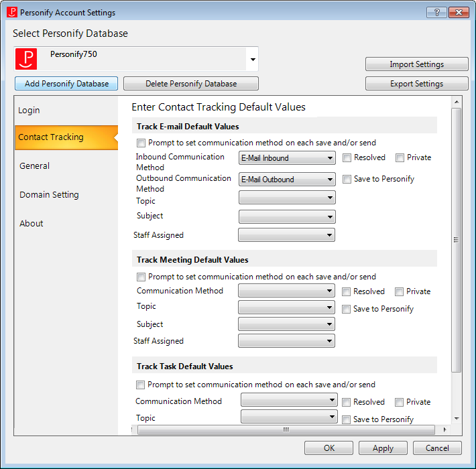
Task: Check Resolved in Track E-mail section
Action: pyautogui.click(x=347, y=157)
